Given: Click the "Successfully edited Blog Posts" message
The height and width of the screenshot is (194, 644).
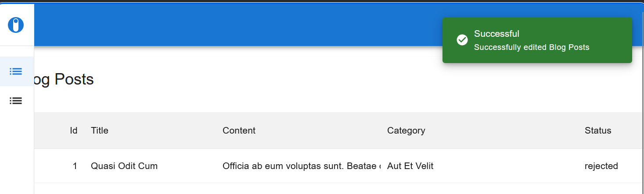Looking at the screenshot, I should pyautogui.click(x=532, y=47).
